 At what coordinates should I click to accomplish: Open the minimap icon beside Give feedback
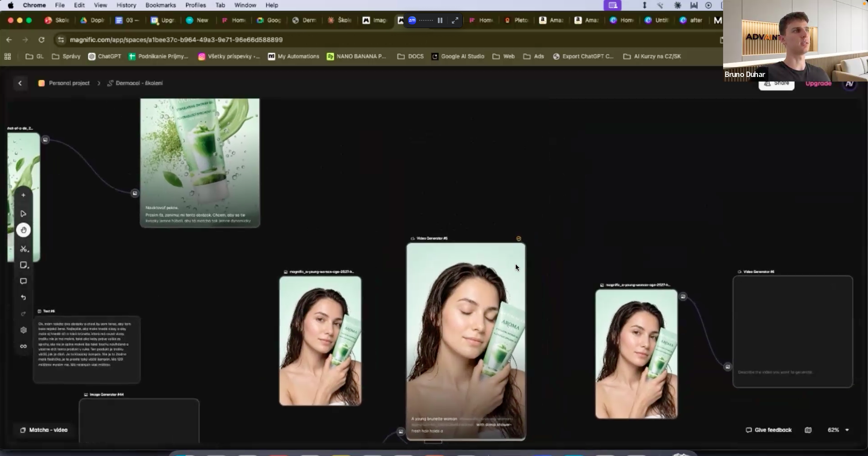(x=808, y=430)
